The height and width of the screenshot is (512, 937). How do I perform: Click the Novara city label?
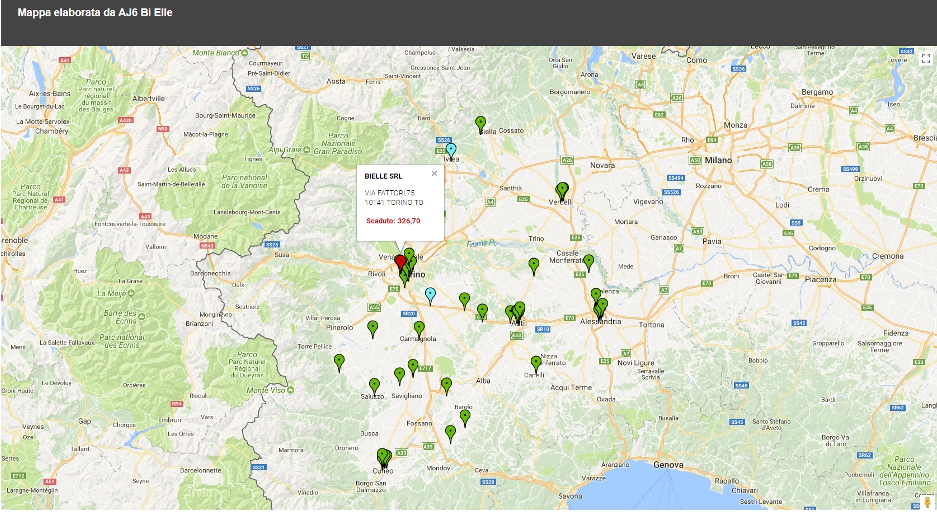tap(602, 165)
